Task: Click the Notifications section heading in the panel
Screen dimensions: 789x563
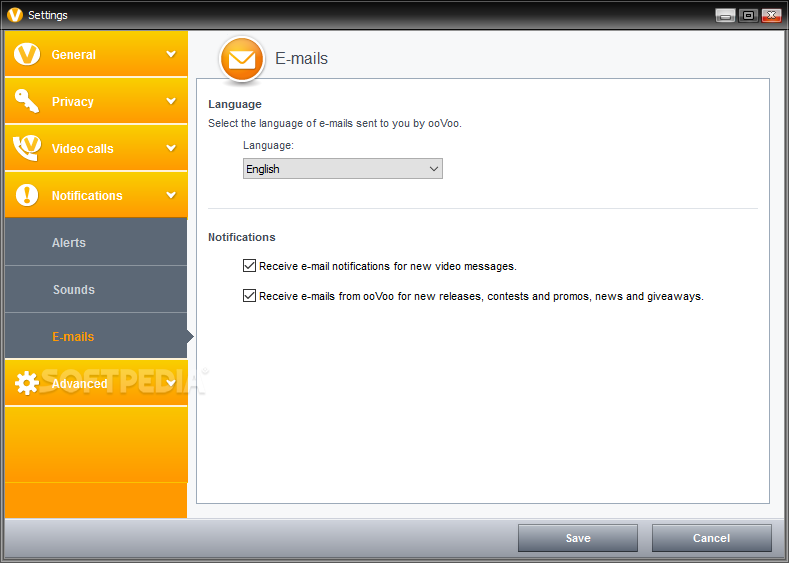Action: click(x=242, y=237)
